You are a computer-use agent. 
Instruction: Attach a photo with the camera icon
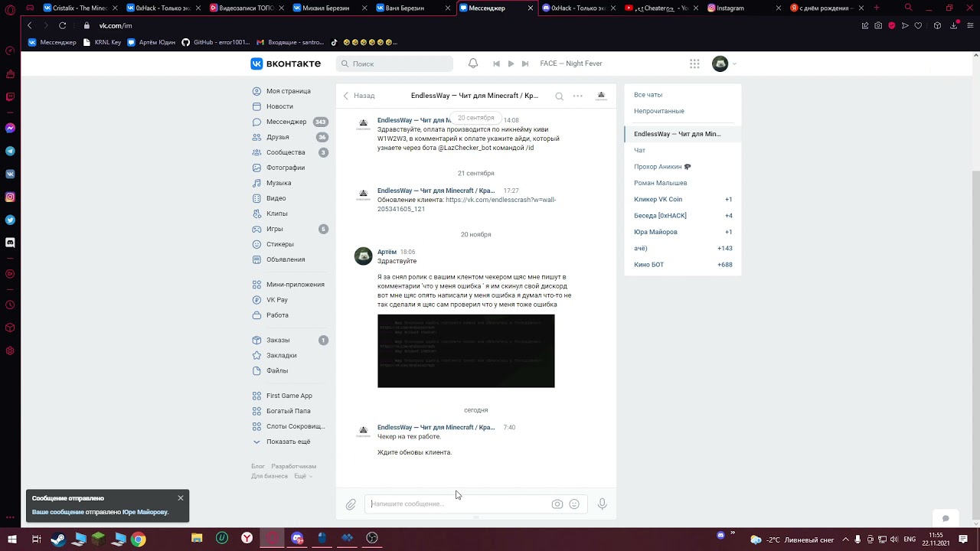557,504
